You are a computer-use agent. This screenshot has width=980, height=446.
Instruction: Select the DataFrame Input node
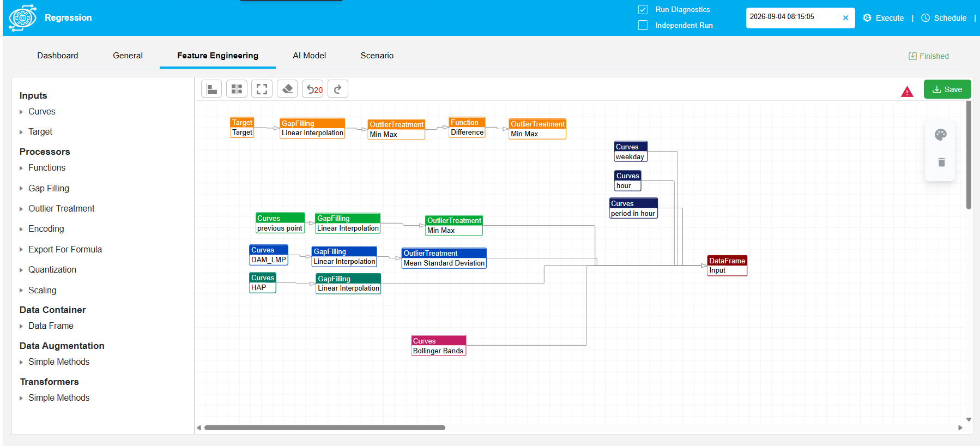pos(727,266)
